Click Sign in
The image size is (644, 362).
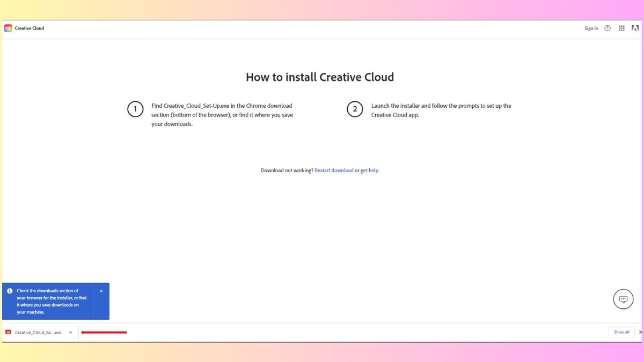point(591,28)
